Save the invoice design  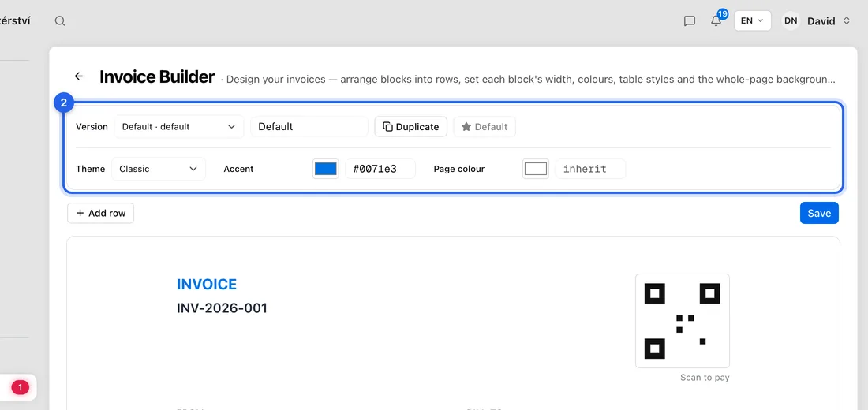819,213
